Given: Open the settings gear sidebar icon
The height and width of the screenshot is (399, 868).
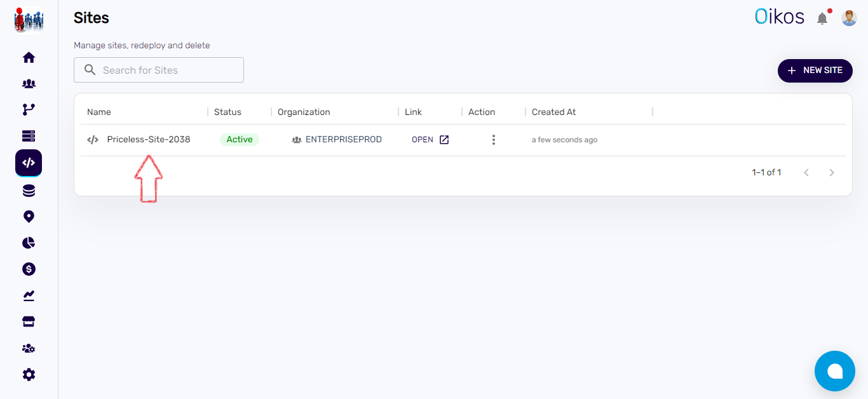Looking at the screenshot, I should tap(29, 375).
